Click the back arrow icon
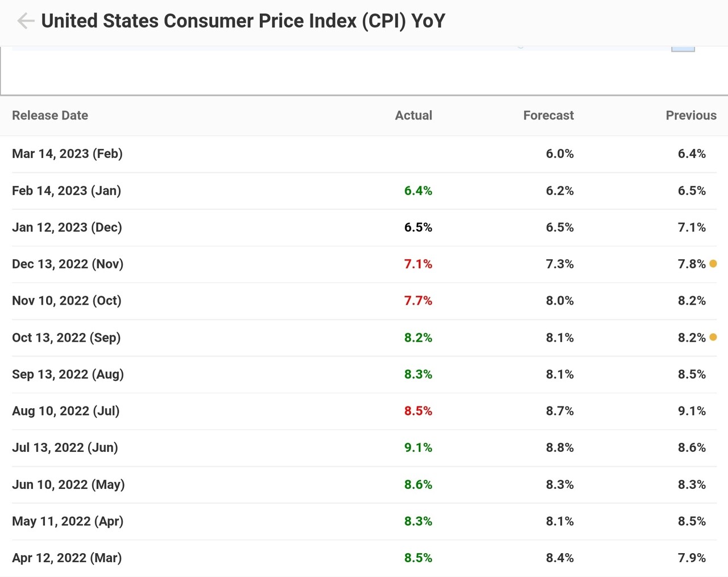 point(26,20)
